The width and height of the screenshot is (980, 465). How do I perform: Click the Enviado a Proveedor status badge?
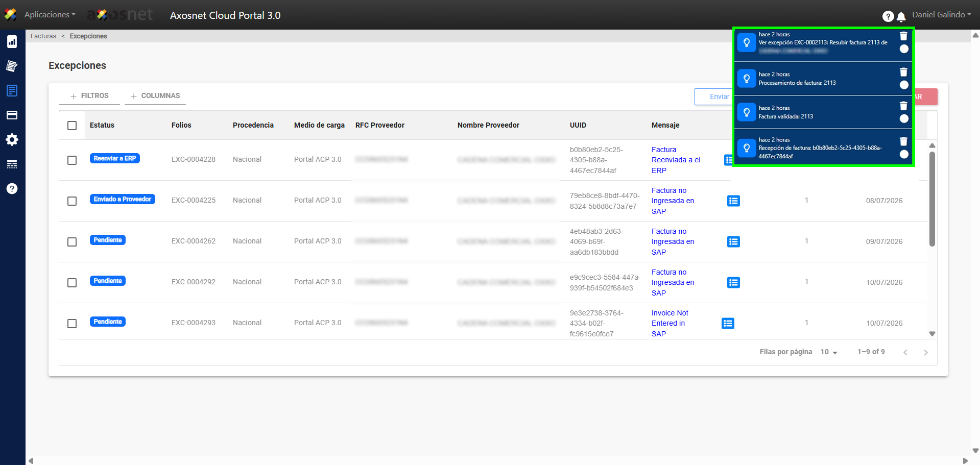pos(123,199)
